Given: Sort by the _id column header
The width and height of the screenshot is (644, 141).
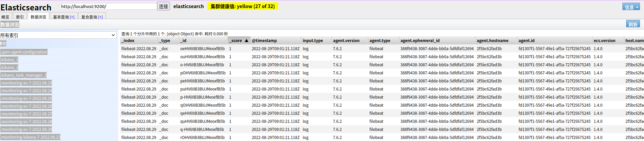Looking at the screenshot, I should pyautogui.click(x=203, y=40).
